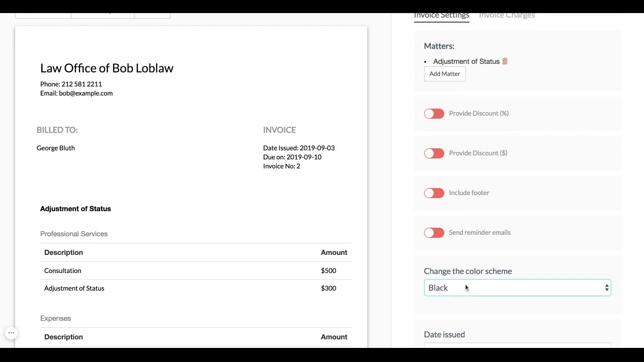Click the Provide Discount (%) label
The height and width of the screenshot is (362, 644).
(x=479, y=113)
